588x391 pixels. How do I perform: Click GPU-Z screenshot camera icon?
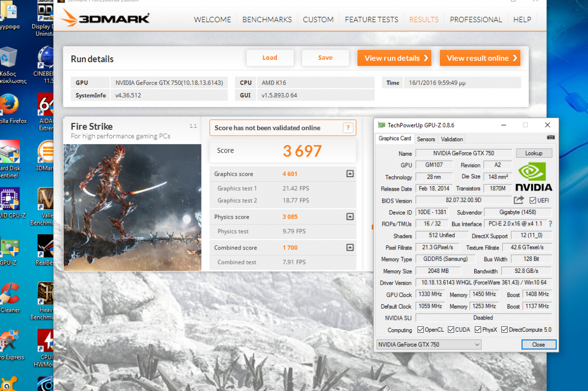(550, 138)
